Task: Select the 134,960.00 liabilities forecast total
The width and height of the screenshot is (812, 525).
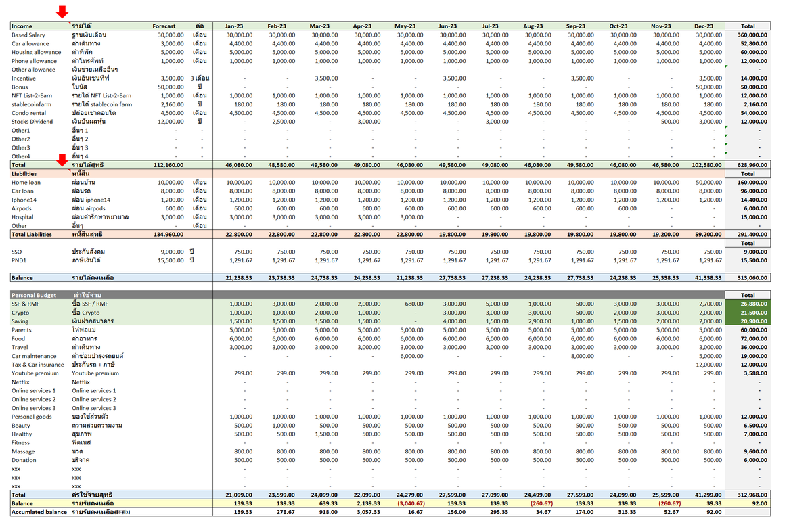Action: coord(169,235)
